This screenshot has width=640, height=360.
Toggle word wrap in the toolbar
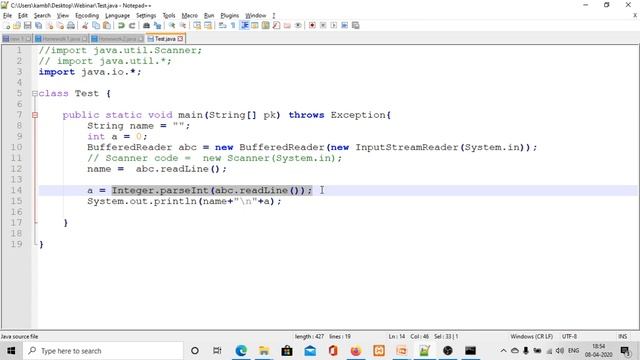point(222,25)
